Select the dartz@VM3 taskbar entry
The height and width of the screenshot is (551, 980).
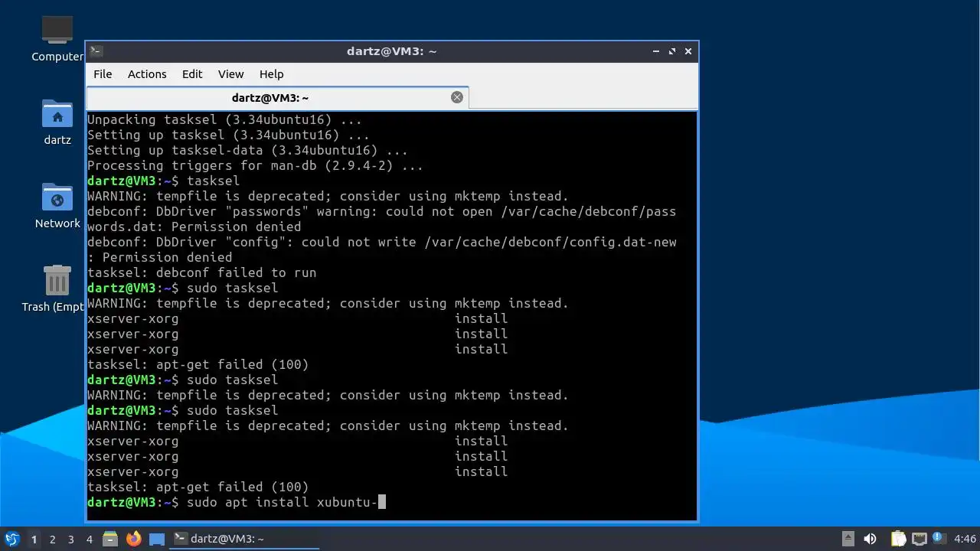click(x=244, y=539)
